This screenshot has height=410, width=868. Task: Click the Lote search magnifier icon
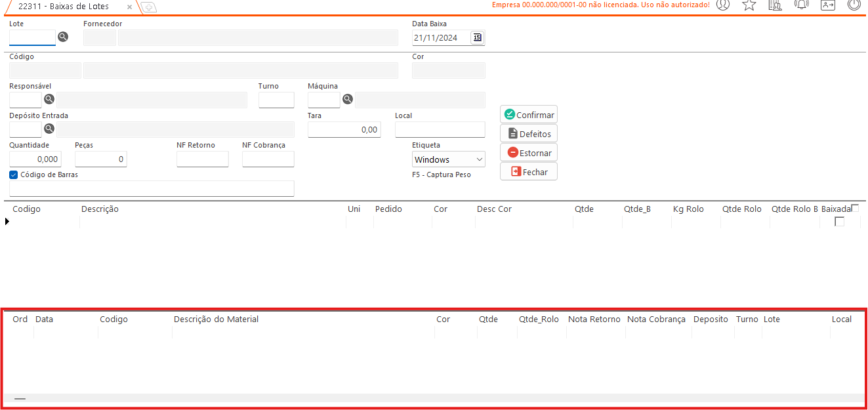click(63, 37)
